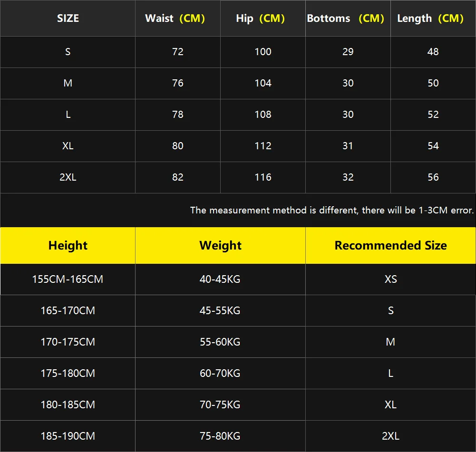Select waist value 76
Screen dimensions: 476x452
(178, 83)
